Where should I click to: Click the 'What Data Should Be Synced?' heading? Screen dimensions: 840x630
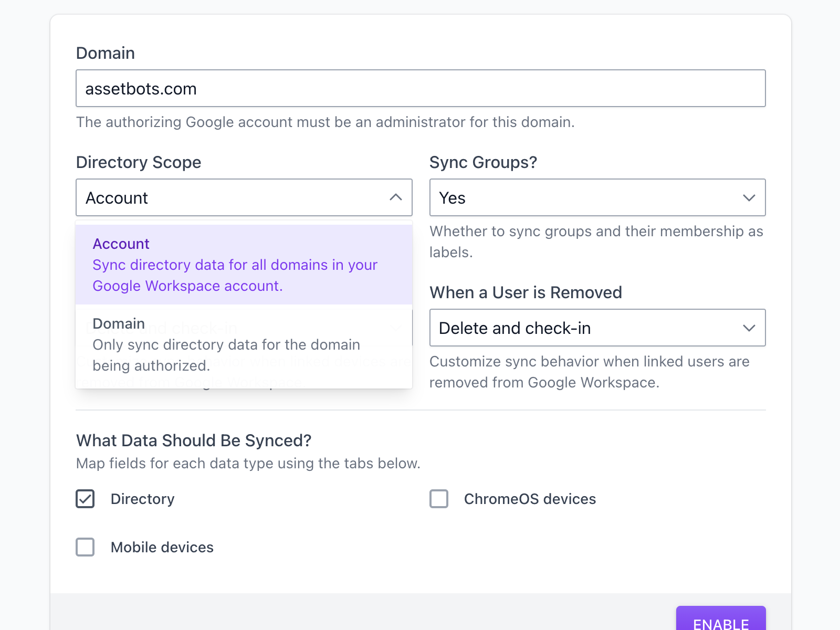(x=194, y=440)
